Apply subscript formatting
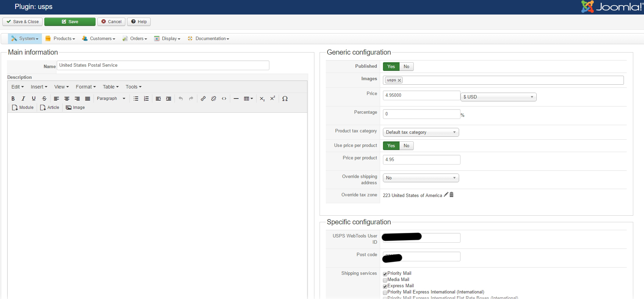Screen dimensions: 644x299 (262, 99)
